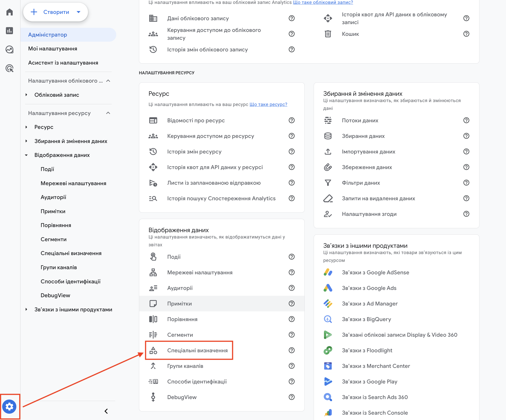Screen dimensions: 506x420
Task: Click the Admin gear icon
Action: click(10, 407)
